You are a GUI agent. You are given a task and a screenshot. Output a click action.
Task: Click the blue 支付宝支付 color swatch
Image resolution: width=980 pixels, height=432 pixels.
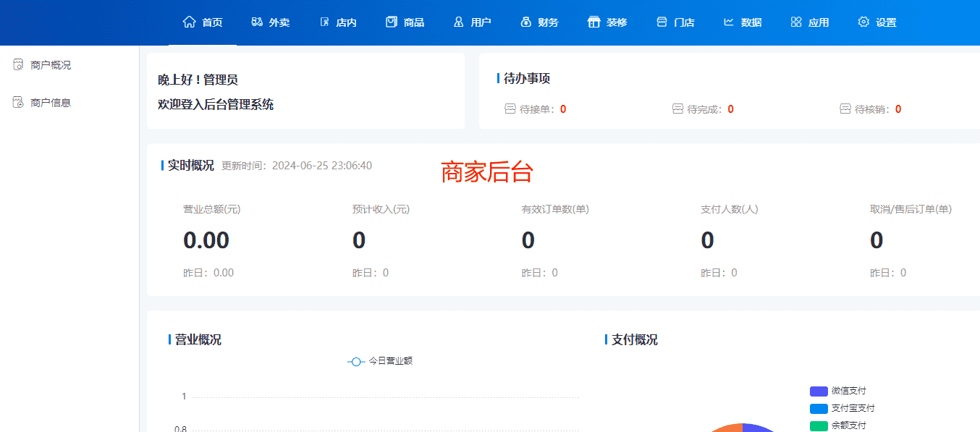[818, 408]
